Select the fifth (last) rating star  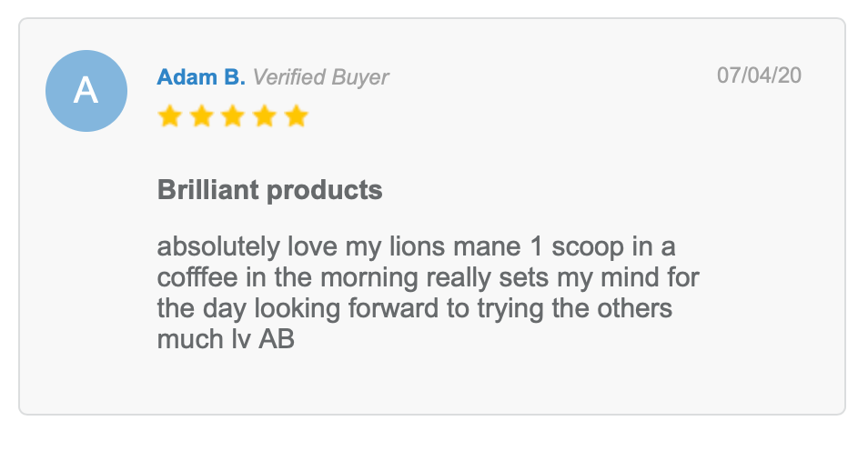[x=297, y=116]
